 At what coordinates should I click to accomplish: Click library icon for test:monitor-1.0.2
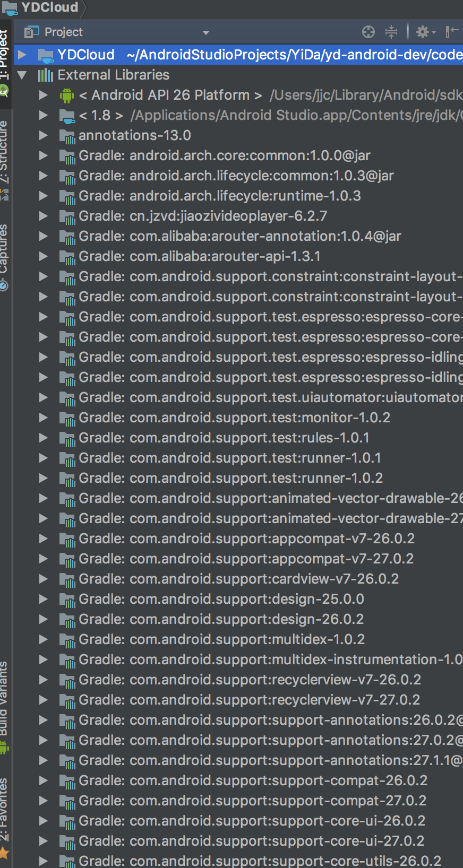[67, 419]
